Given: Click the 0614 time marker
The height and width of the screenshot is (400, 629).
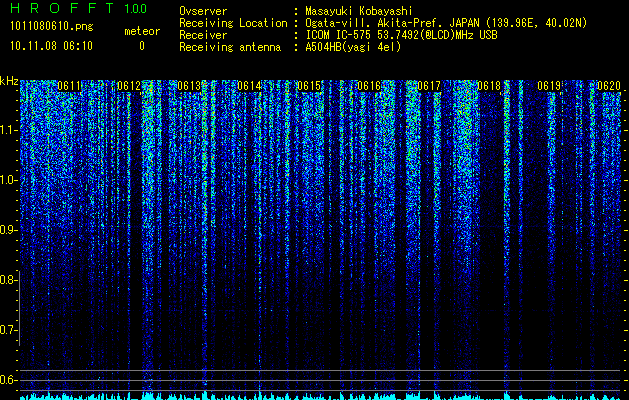Looking at the screenshot, I should click(249, 86).
